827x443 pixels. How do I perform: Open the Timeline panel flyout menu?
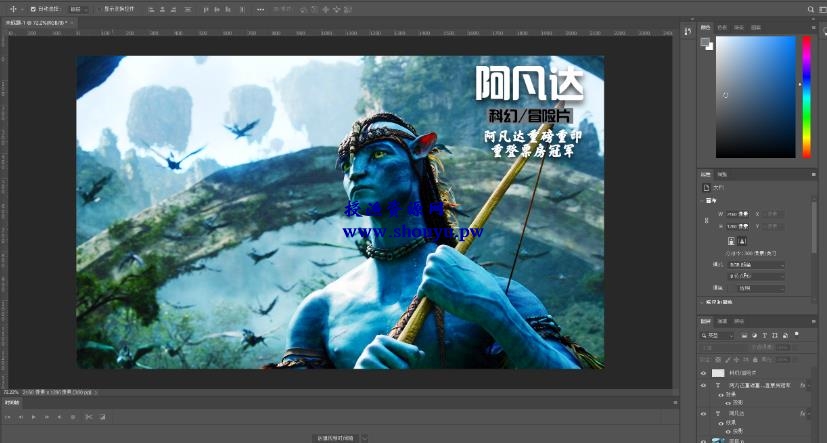point(675,402)
